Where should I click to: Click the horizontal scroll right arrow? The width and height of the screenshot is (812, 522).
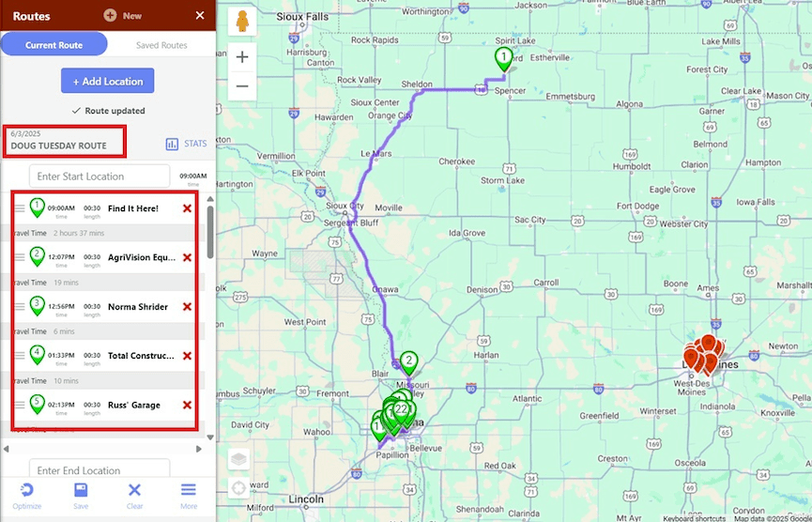click(199, 449)
